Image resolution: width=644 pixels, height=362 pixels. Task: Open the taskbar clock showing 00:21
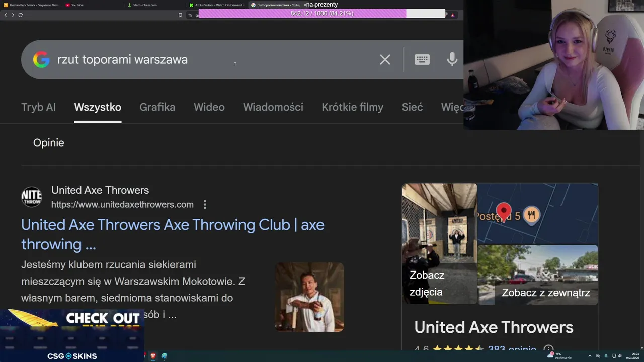pos(632,355)
